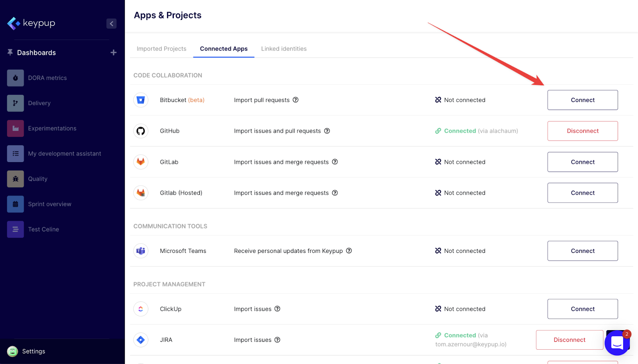Image resolution: width=638 pixels, height=364 pixels.
Task: Open the DORA metrics dashboard
Action: click(47, 78)
